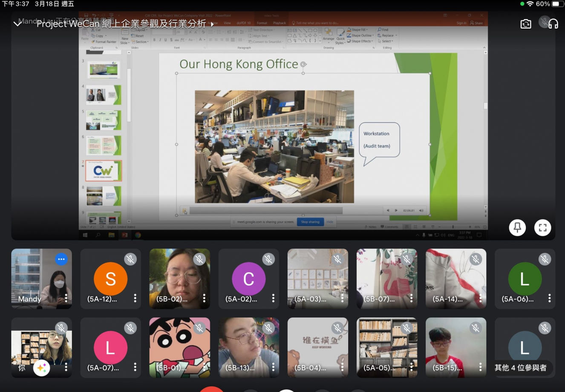The height and width of the screenshot is (392, 565).
Task: Pin the shared presentation screen
Action: (x=517, y=228)
